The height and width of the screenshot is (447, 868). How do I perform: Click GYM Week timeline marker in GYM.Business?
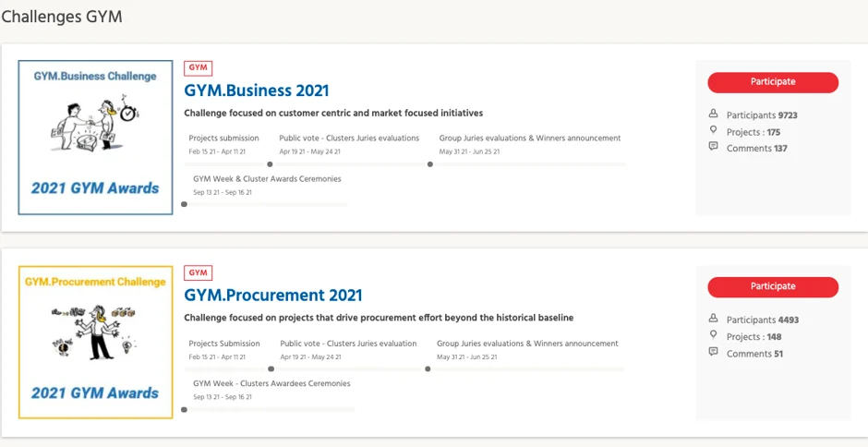(x=185, y=204)
